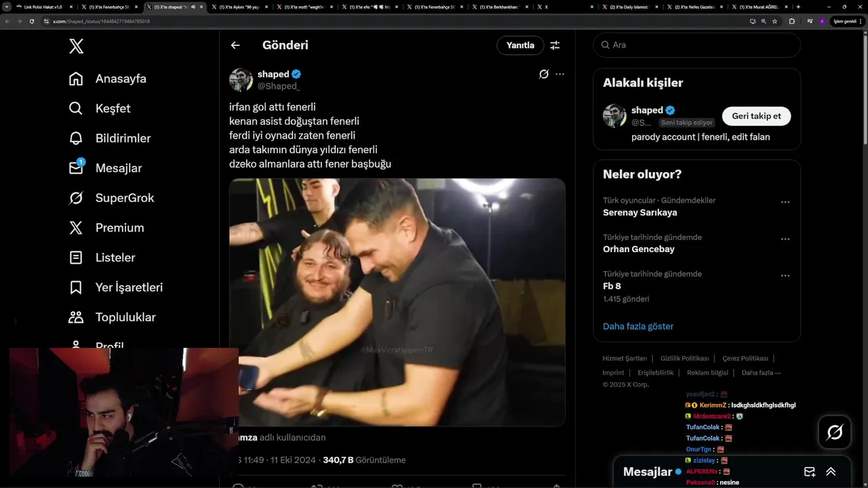Open Çerez Politikası footer link
The width and height of the screenshot is (868, 488).
coord(745,359)
